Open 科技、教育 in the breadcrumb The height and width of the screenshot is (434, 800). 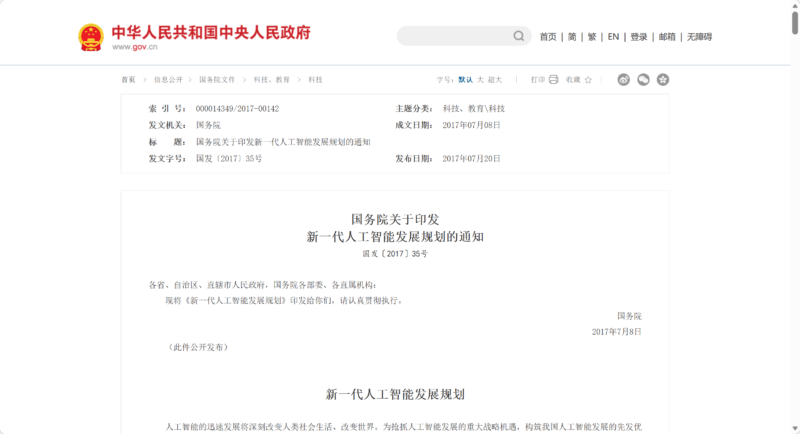pos(271,80)
